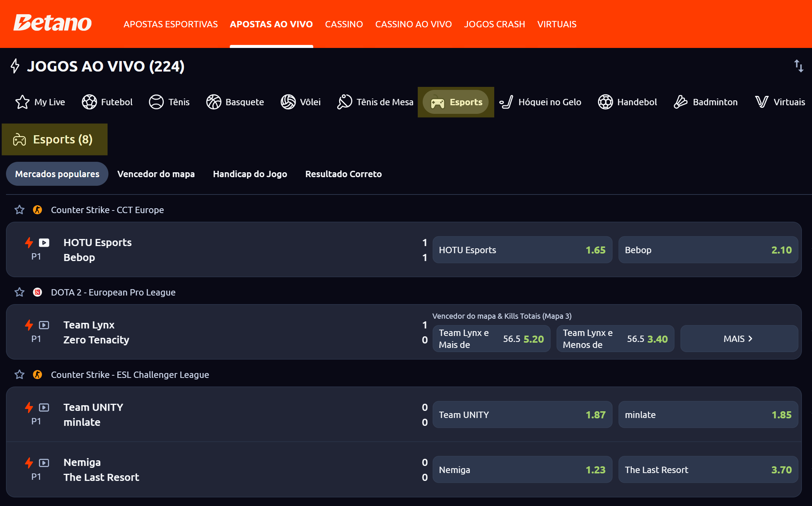Open Apostas Esportivas menu
This screenshot has height=506, width=812.
[x=170, y=24]
